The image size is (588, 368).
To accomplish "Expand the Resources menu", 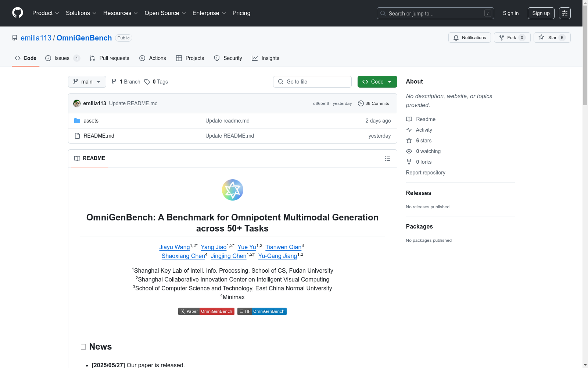I will 120,13.
